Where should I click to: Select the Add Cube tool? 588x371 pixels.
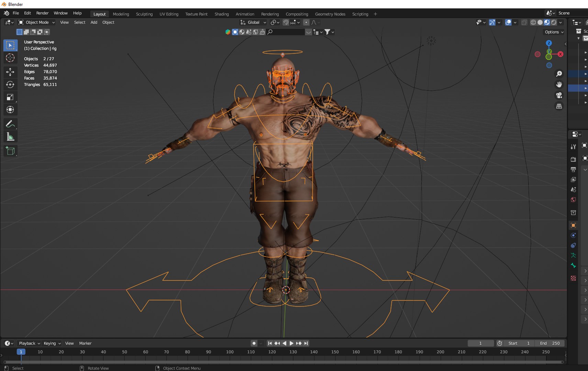tap(10, 151)
